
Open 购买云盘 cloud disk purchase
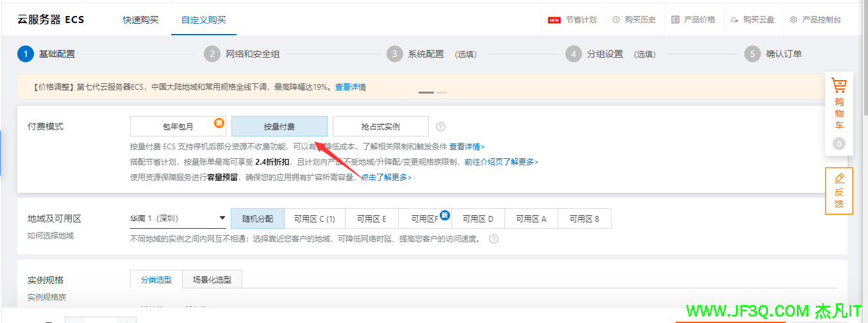coord(753,20)
